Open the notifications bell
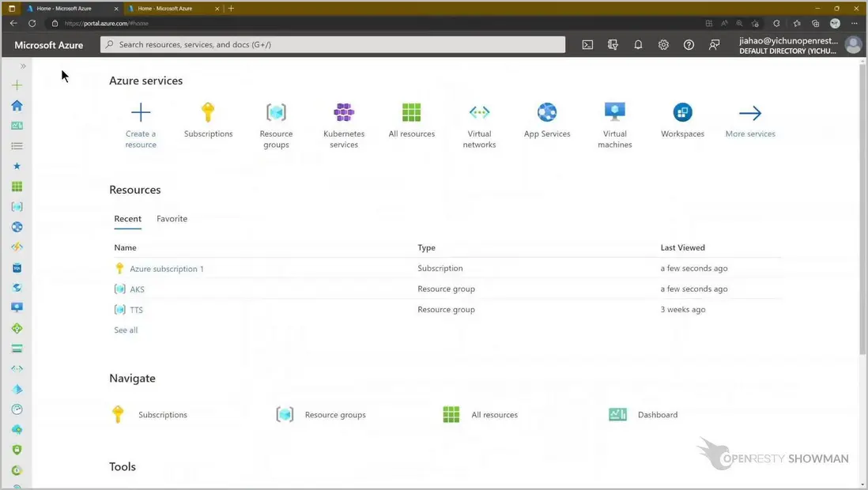The height and width of the screenshot is (490, 868). pos(638,45)
